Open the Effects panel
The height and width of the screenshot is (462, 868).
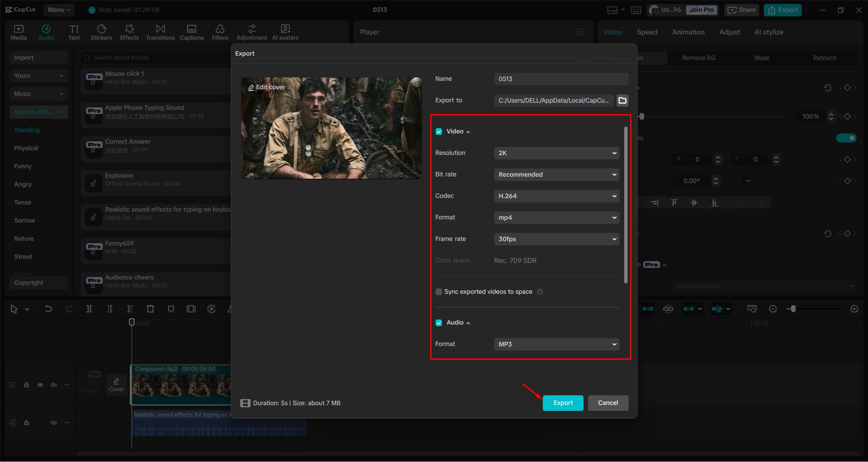point(129,32)
